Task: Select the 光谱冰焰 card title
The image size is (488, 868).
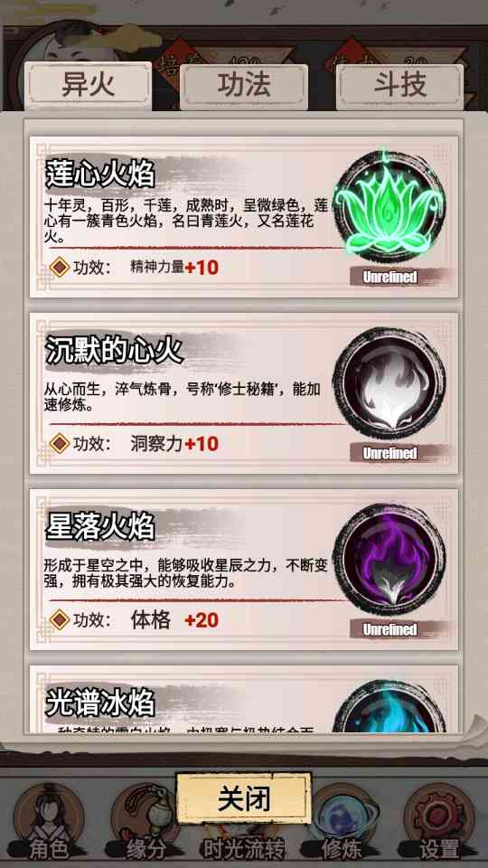Action: coord(99,703)
